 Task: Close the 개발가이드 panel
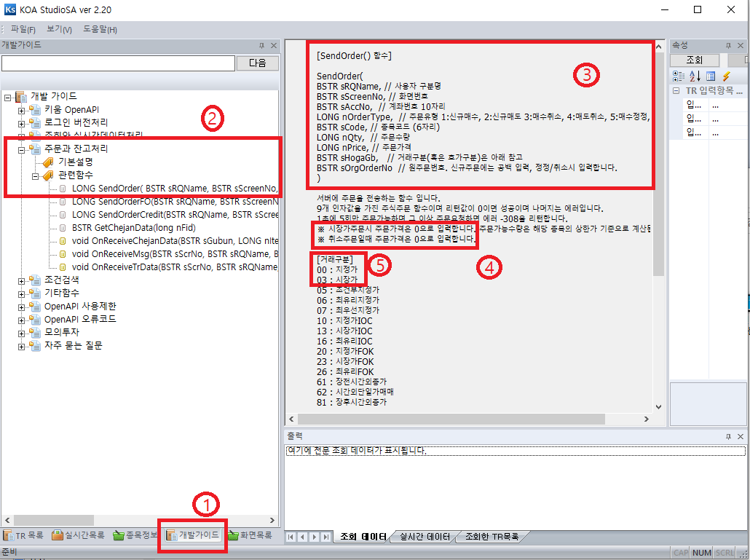point(274,45)
